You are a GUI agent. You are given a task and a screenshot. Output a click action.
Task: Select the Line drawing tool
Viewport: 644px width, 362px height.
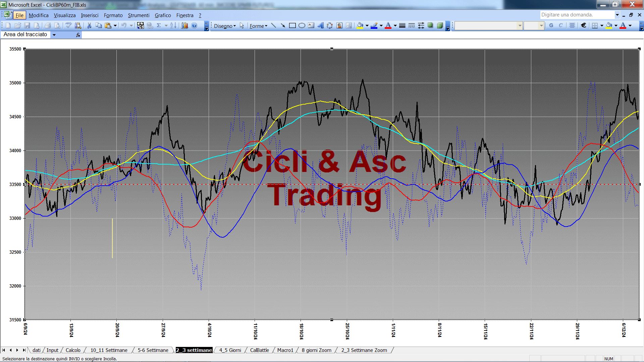(274, 25)
